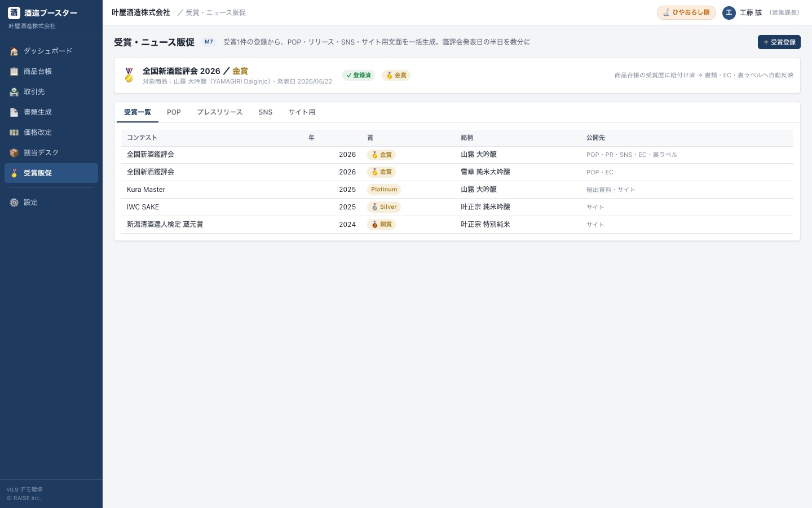Viewport: 812px width, 508px height.
Task: Switch to the POP tab
Action: coord(174,112)
